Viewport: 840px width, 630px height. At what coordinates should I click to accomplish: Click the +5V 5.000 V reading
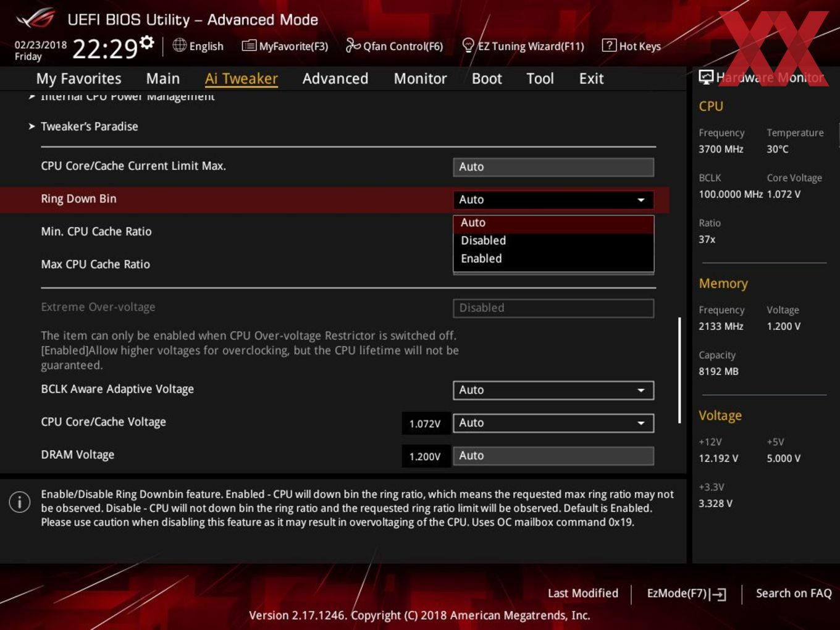point(784,458)
